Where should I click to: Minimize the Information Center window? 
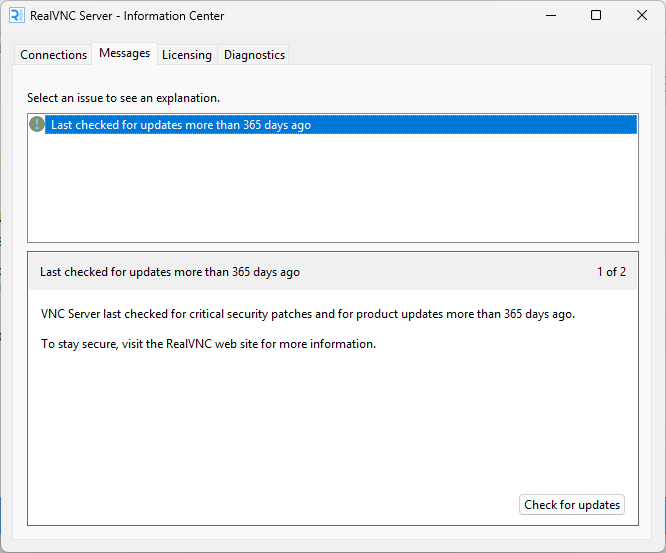coord(551,16)
